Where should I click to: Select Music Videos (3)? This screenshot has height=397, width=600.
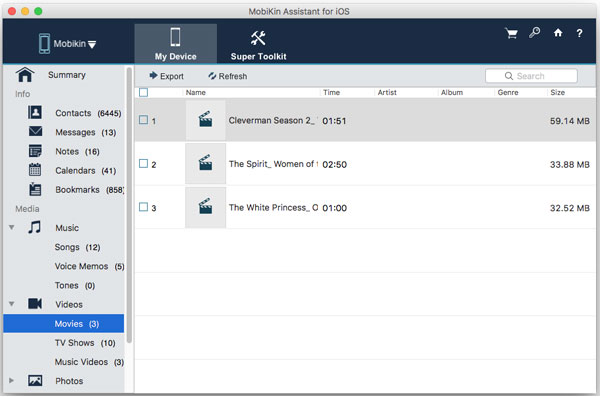pyautogui.click(x=89, y=362)
